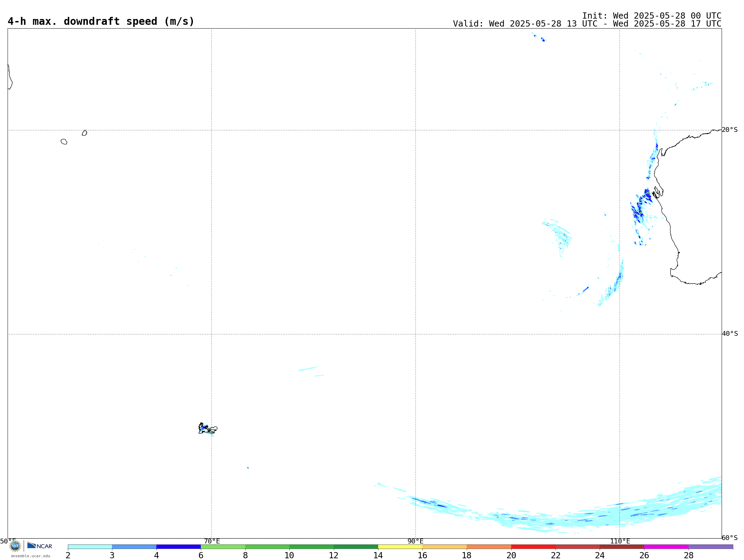Screen dimensions: 744x560
Task: Pick the dark green swatch between 12 and 14
Action: (x=356, y=547)
